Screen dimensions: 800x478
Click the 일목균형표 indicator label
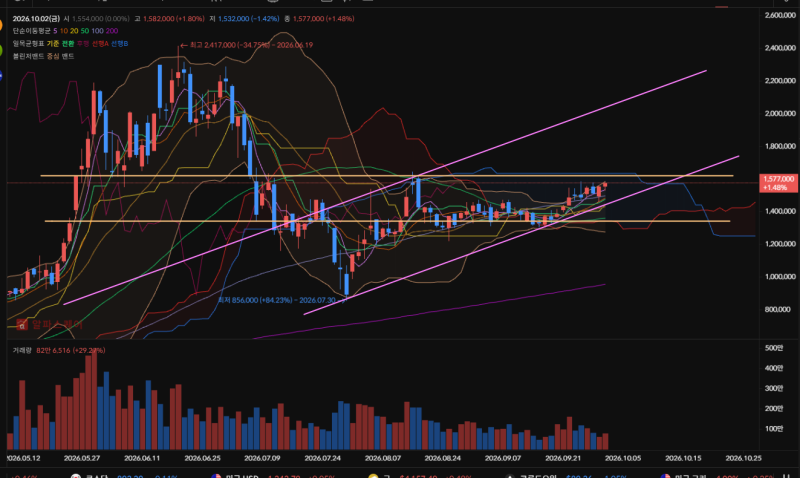pos(29,44)
